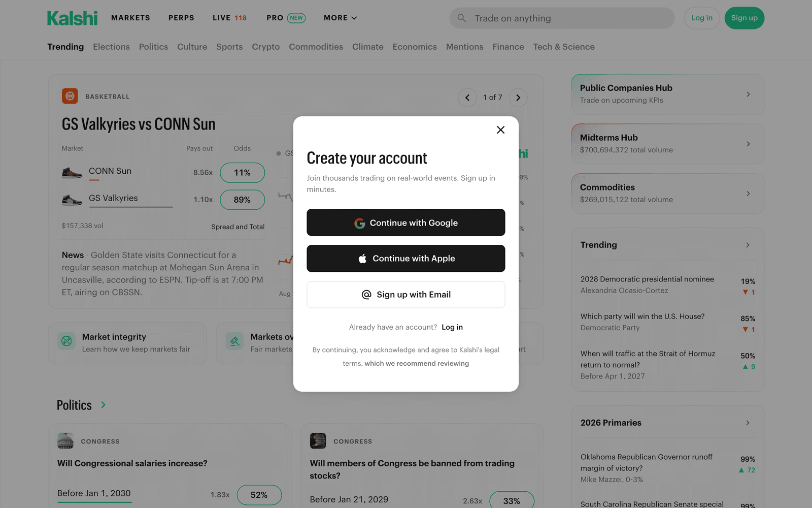Open Market integrity card

click(x=127, y=343)
